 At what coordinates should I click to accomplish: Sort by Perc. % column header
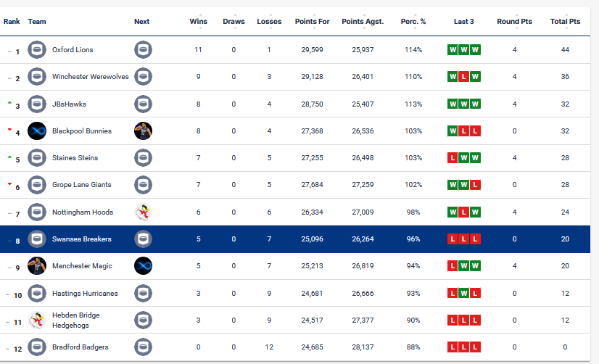point(413,21)
